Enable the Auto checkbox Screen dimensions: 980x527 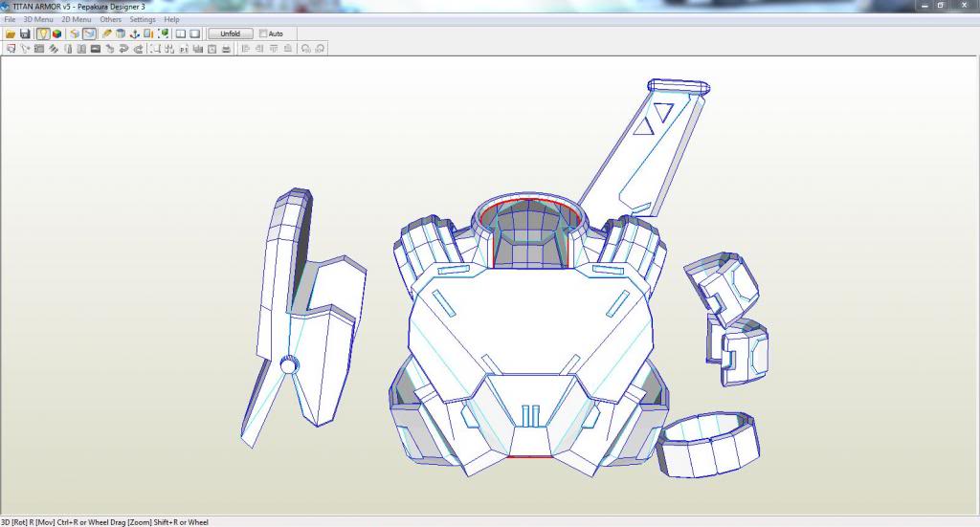(x=263, y=33)
